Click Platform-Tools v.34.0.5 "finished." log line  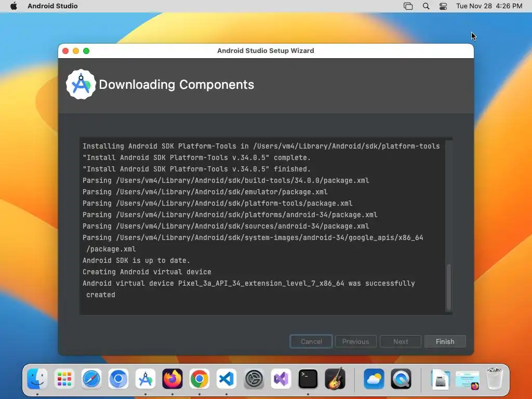(x=196, y=169)
